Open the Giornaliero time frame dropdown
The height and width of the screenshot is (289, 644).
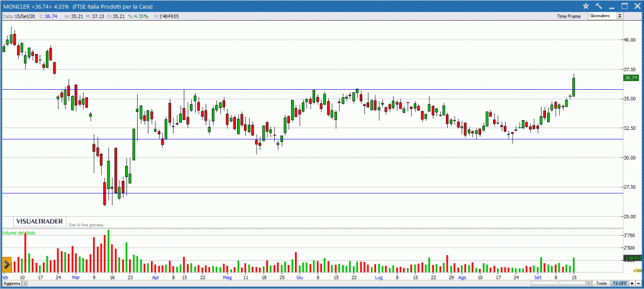(619, 16)
